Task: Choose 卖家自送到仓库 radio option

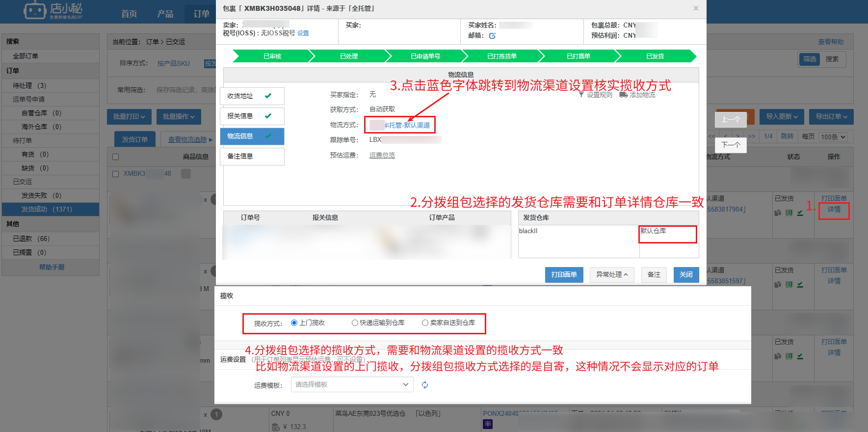Action: 425,323
